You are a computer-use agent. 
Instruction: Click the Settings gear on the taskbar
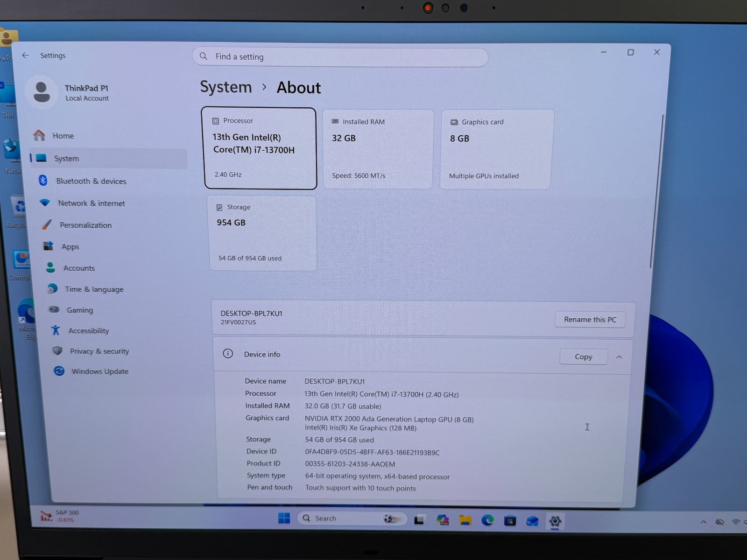(555, 521)
